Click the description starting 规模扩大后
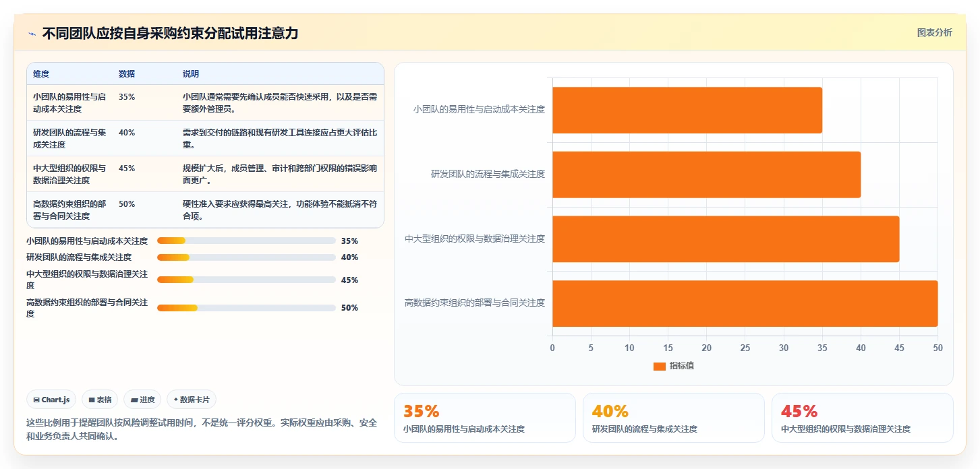This screenshot has width=980, height=469. (280, 175)
